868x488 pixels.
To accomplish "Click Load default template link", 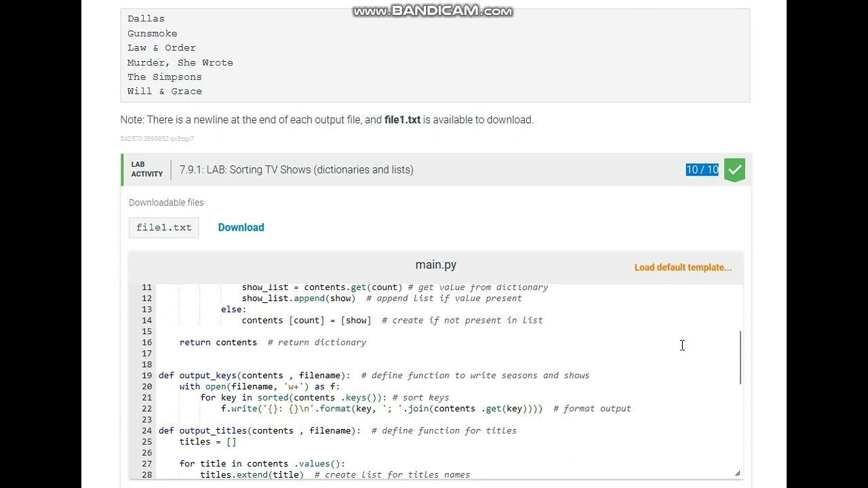I will 683,268.
